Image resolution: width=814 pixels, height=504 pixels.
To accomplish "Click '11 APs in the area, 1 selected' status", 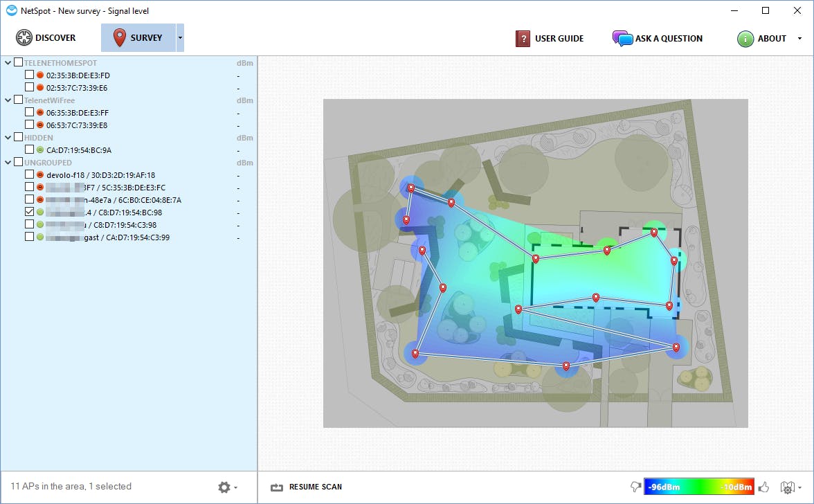I will pyautogui.click(x=71, y=487).
